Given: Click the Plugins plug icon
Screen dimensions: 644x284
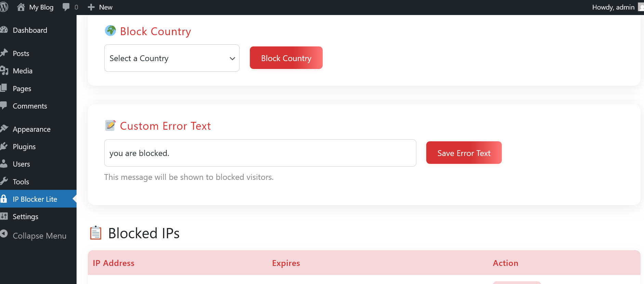Looking at the screenshot, I should (4, 146).
